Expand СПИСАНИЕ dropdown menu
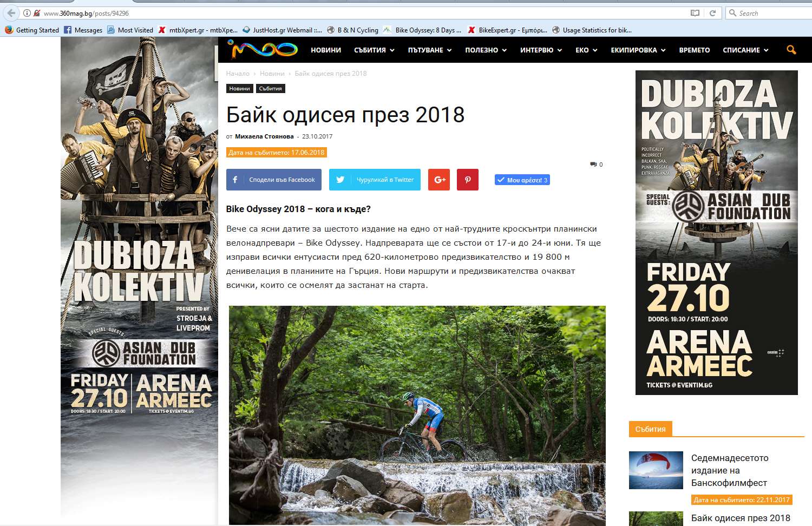Screen dimensions: 812x526 point(745,50)
